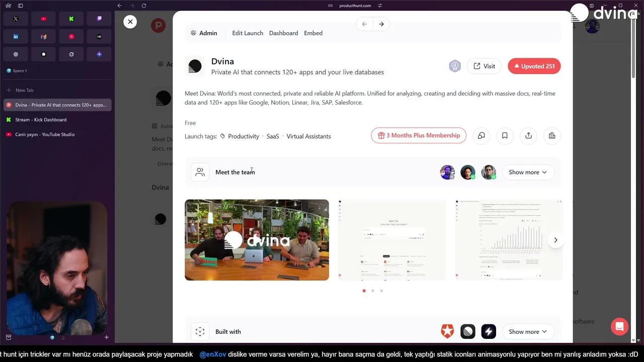Toggle the browser sidebar panel icon

pos(20,6)
